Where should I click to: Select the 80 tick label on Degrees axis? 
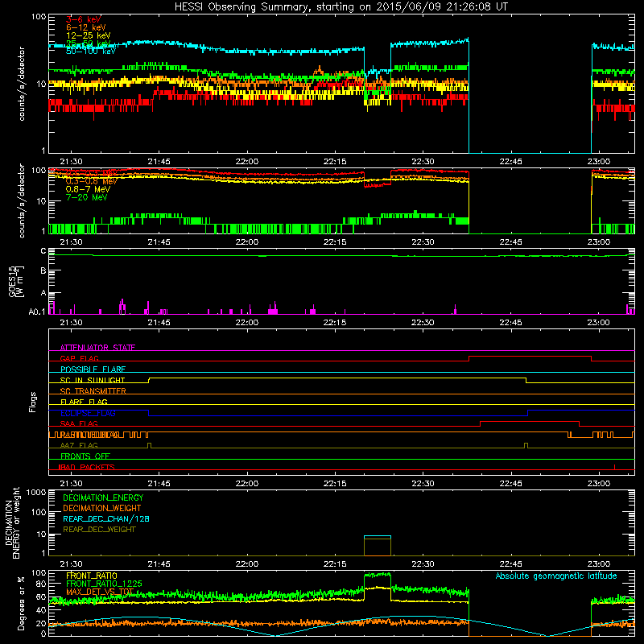[41, 584]
